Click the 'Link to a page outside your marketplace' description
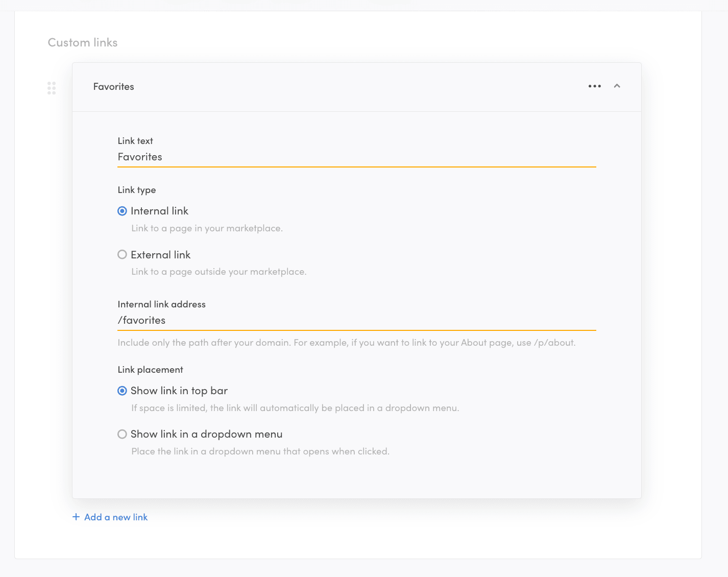 (x=219, y=272)
